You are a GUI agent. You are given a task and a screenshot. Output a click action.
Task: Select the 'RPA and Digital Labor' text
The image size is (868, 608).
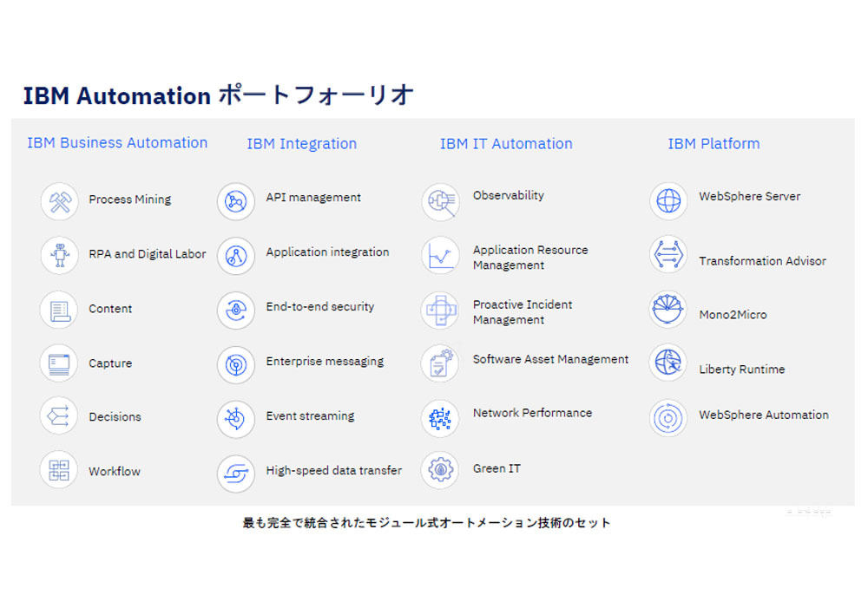148,254
